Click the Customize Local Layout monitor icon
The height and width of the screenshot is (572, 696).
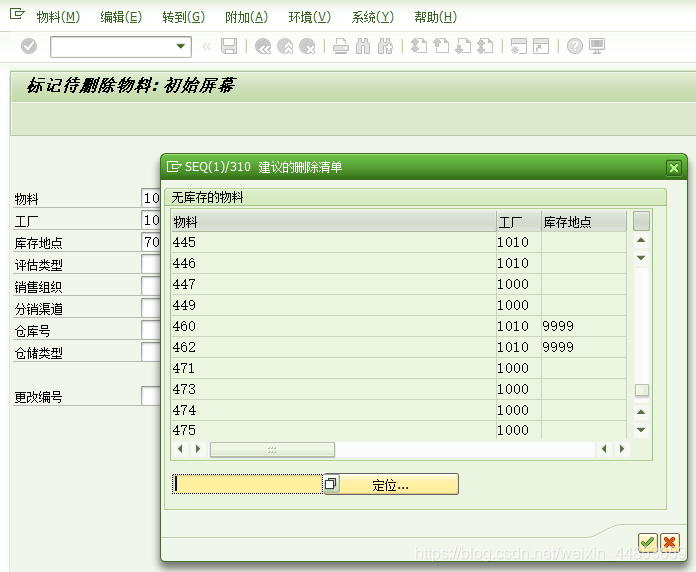click(x=597, y=46)
